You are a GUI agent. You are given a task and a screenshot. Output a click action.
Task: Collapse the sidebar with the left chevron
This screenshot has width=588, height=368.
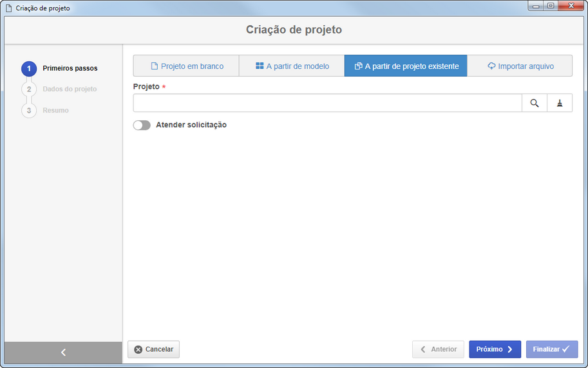(x=63, y=353)
